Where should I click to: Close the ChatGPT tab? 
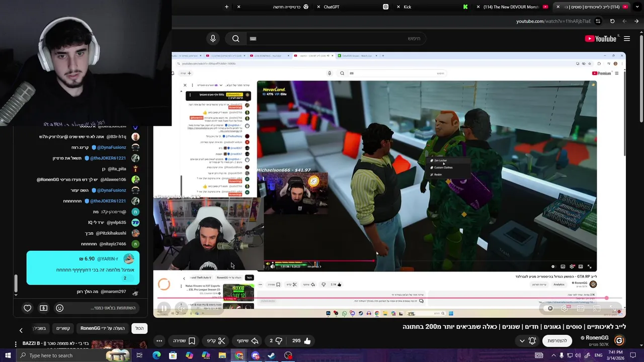click(319, 7)
